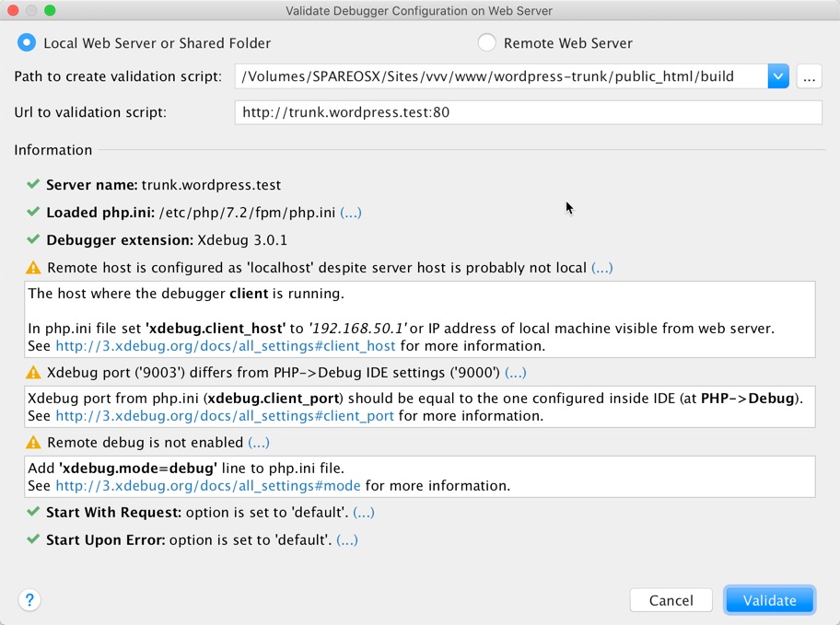Click the green checkmark beside Loaded php.ini

pos(33,212)
